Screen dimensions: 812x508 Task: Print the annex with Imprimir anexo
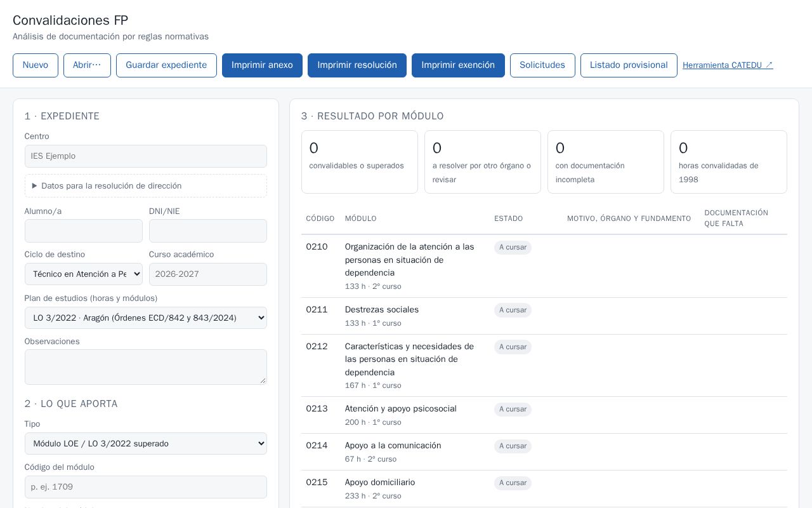(262, 65)
